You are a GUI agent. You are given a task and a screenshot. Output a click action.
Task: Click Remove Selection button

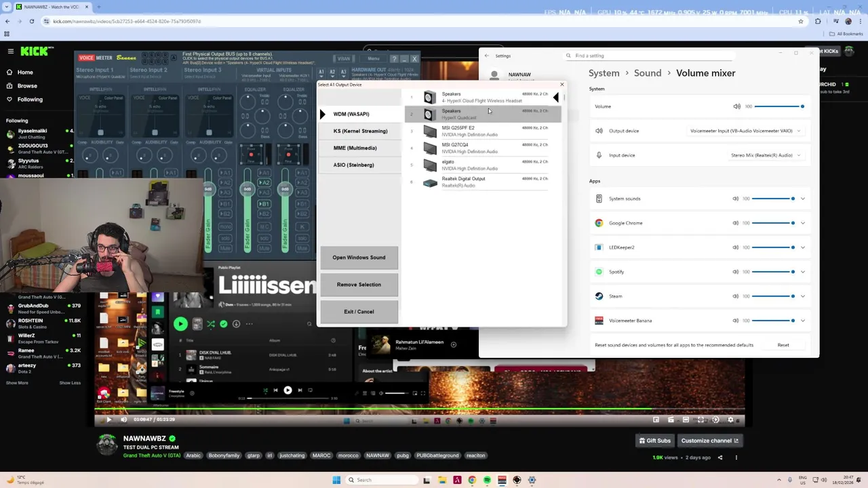coord(359,285)
